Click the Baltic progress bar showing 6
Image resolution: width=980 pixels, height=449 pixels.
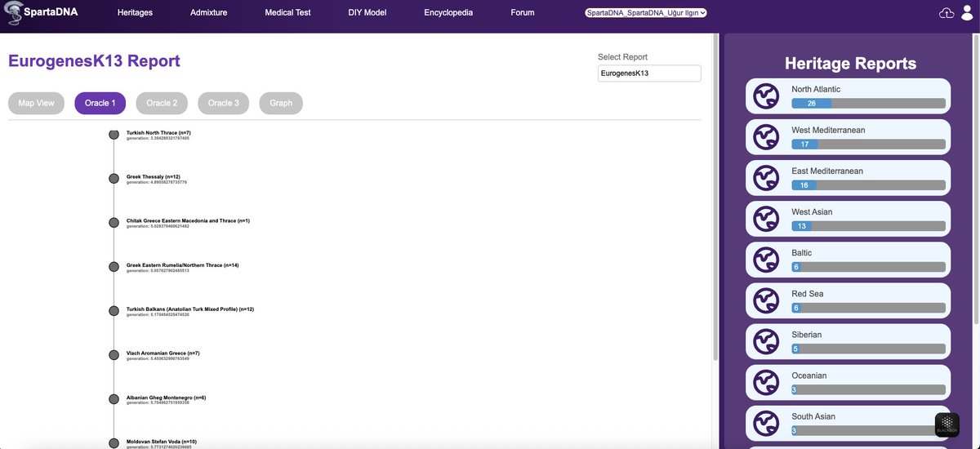[868, 267]
